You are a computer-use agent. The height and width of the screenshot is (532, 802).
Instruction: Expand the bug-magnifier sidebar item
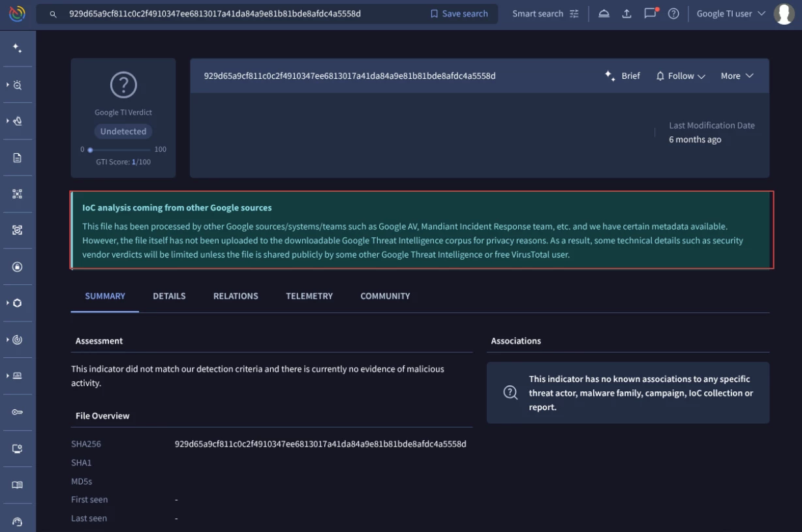pos(18,85)
